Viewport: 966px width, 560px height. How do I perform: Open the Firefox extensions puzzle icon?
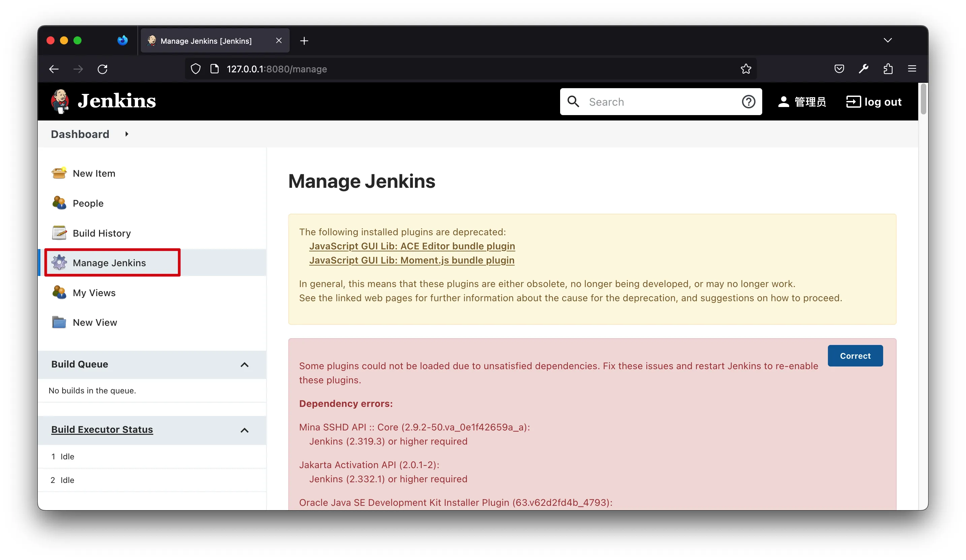point(888,69)
